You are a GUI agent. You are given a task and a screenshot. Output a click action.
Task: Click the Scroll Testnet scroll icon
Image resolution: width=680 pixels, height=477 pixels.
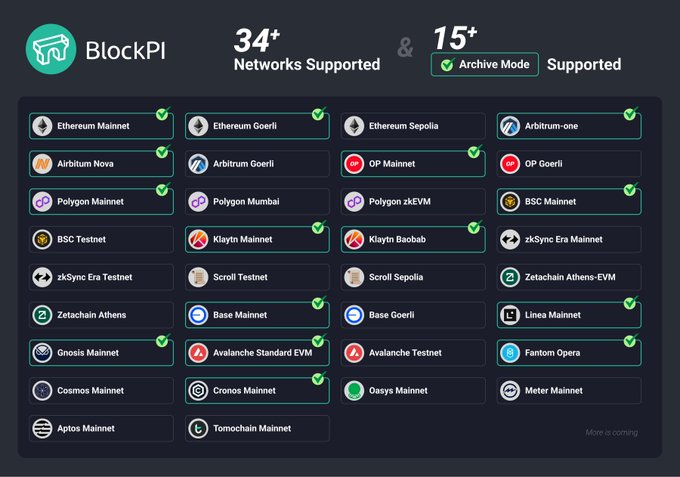(198, 277)
